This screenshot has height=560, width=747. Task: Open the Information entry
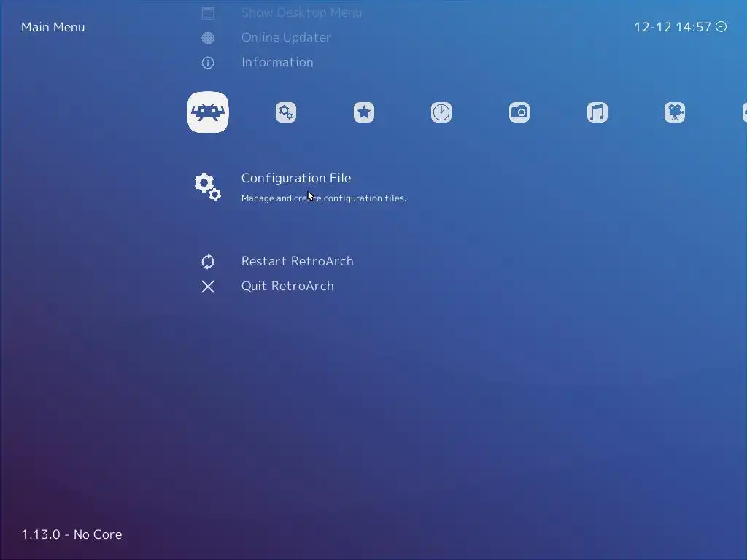[x=277, y=62]
